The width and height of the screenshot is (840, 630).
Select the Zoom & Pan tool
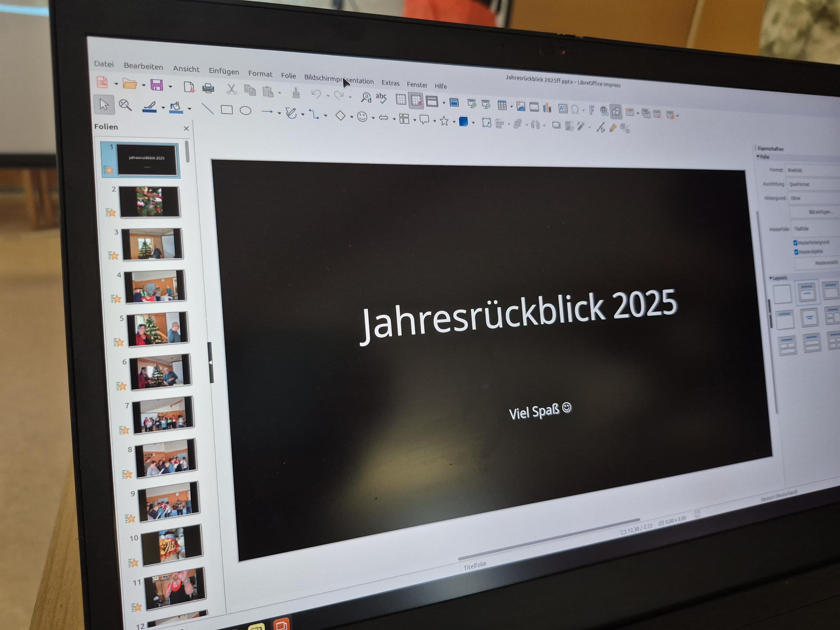coord(125,105)
